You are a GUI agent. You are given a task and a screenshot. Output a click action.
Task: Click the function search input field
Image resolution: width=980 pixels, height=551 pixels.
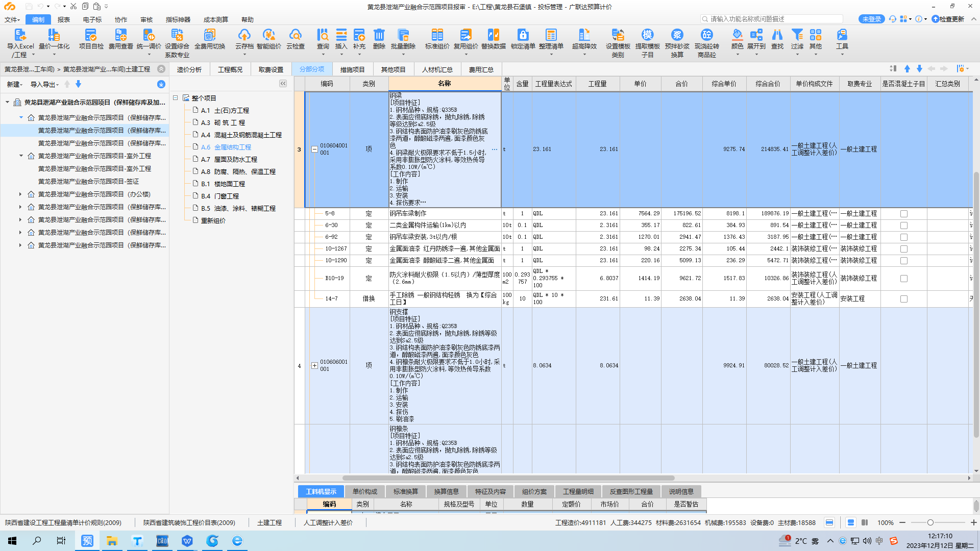772,19
